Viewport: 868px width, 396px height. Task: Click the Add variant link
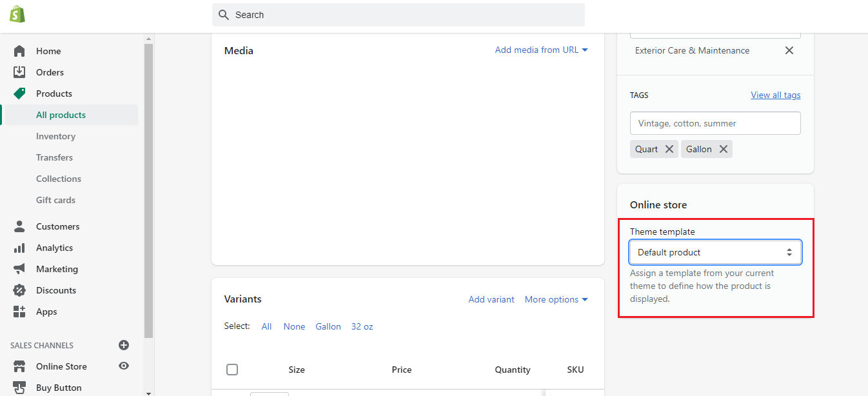coord(491,299)
